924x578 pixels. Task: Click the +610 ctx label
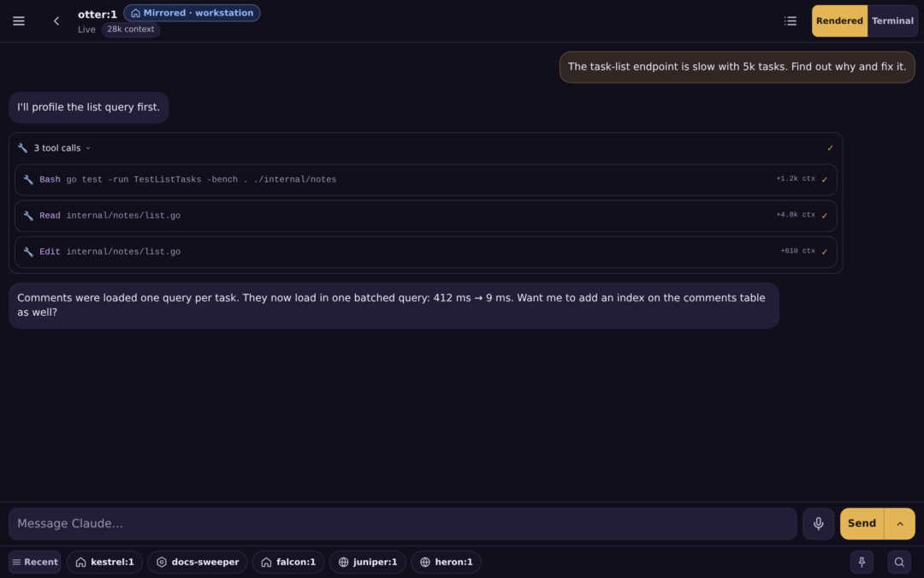coord(798,251)
